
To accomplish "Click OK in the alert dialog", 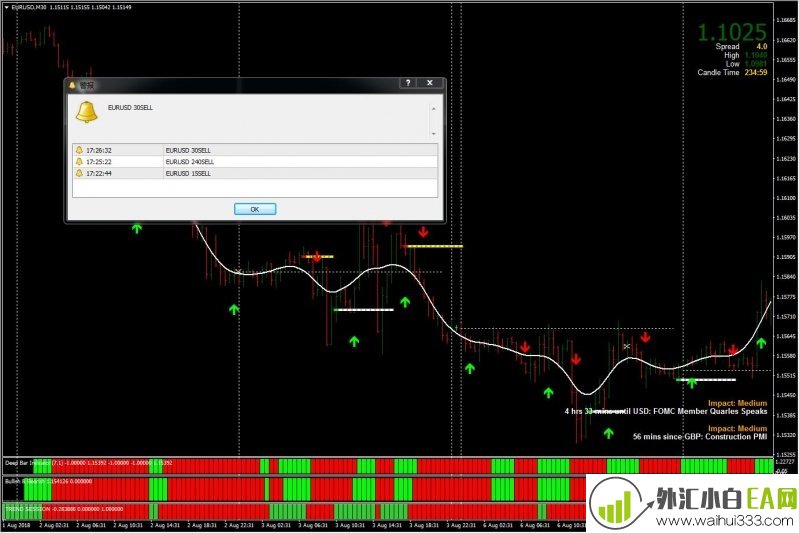I will click(255, 209).
